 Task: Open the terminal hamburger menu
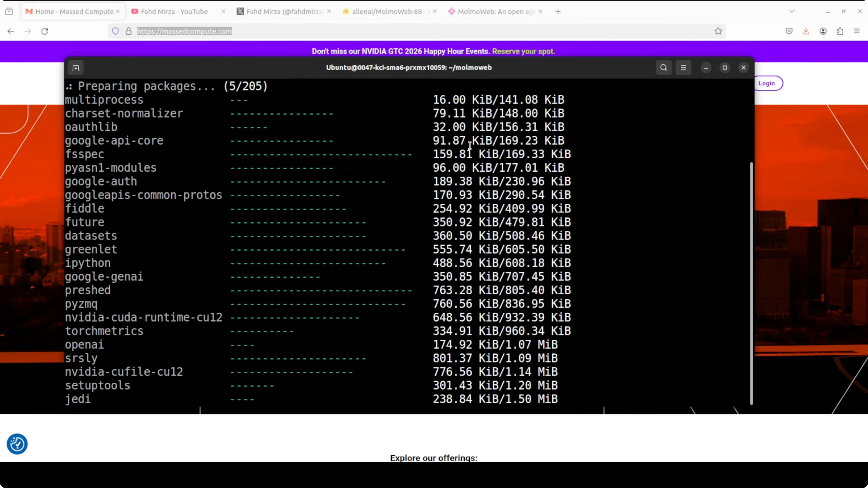[x=683, y=68]
